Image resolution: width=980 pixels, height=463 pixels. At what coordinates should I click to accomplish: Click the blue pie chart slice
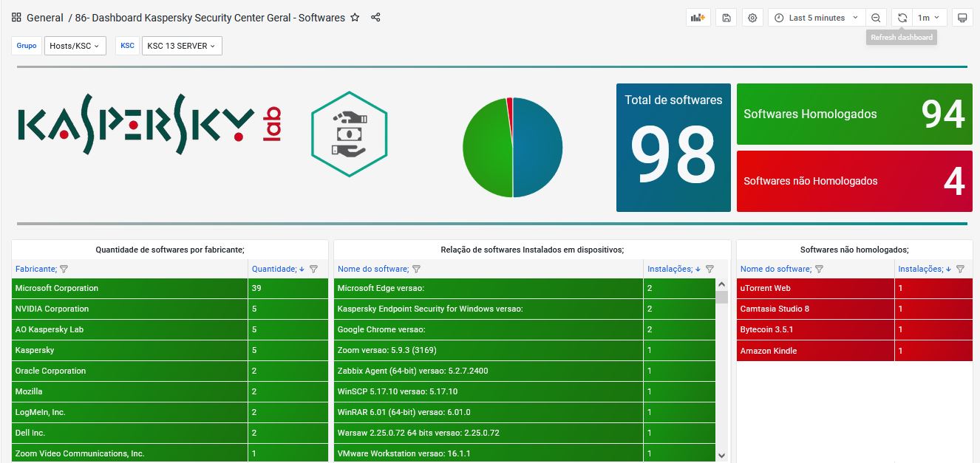538,148
